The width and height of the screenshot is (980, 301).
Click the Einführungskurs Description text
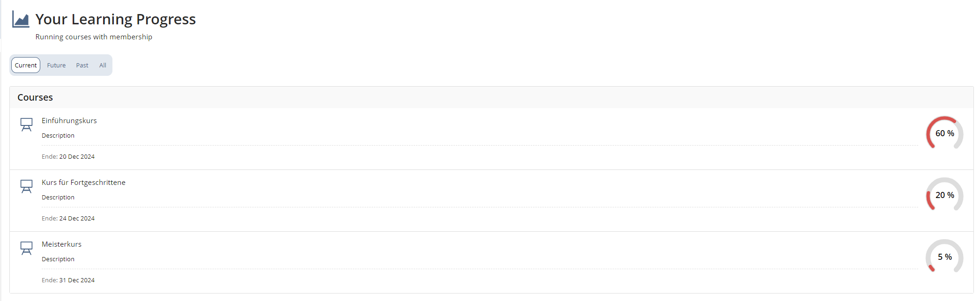coord(58,136)
